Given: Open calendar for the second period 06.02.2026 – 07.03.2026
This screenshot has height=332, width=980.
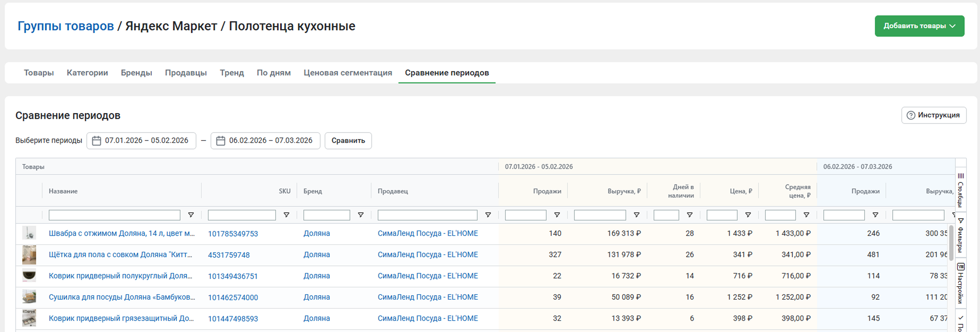Looking at the screenshot, I should pyautogui.click(x=265, y=141).
